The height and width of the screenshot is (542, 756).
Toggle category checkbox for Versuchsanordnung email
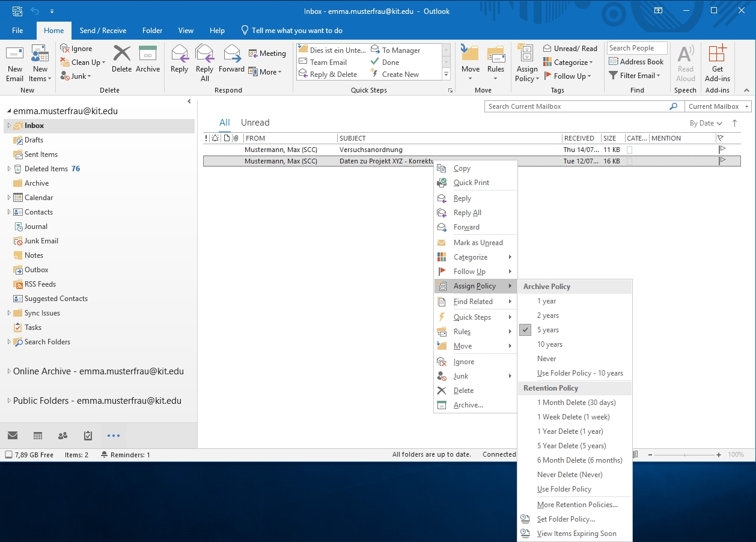point(629,150)
